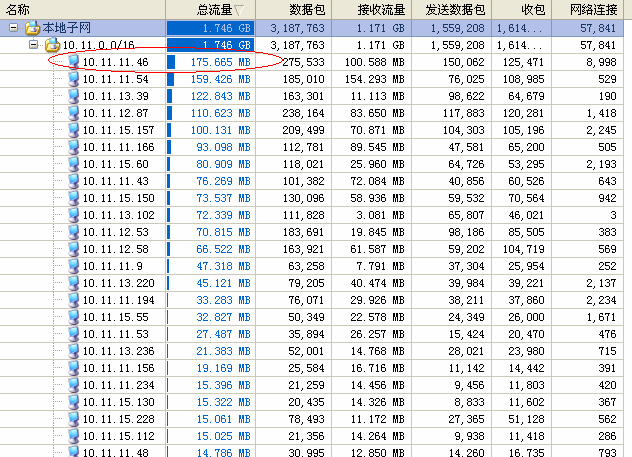Click the 接收流量 column header

point(372,9)
